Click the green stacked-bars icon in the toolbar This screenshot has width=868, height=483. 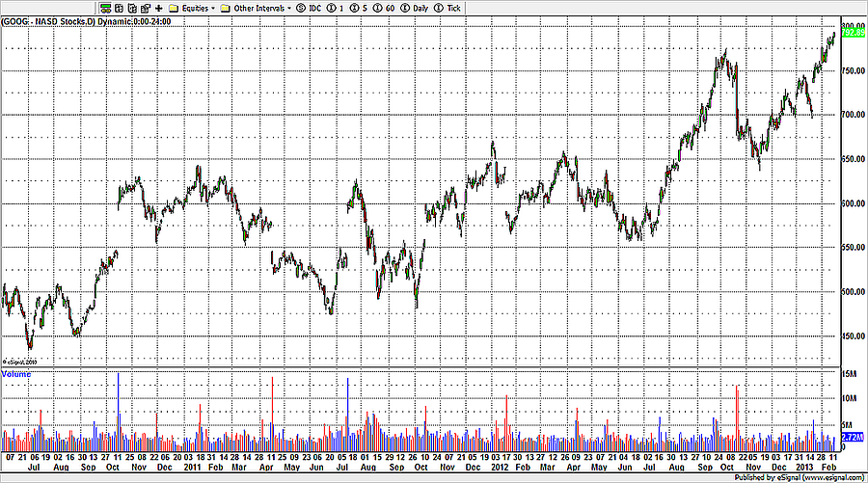pos(108,8)
